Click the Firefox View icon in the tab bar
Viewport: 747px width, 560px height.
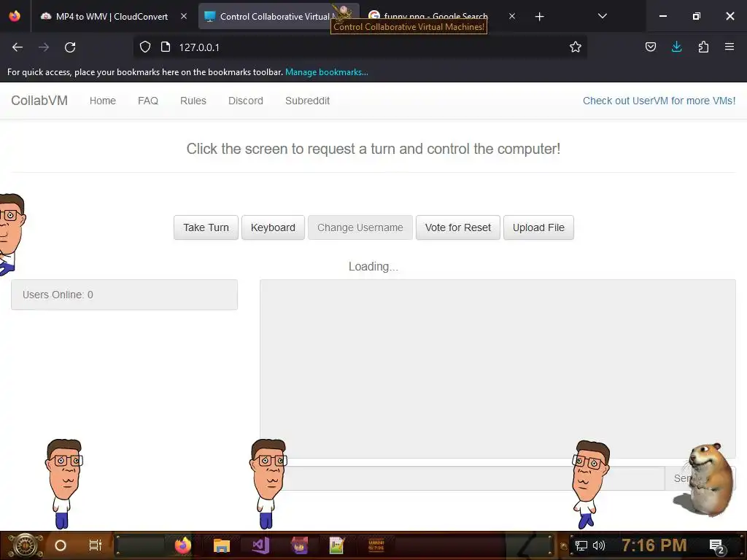pos(15,16)
